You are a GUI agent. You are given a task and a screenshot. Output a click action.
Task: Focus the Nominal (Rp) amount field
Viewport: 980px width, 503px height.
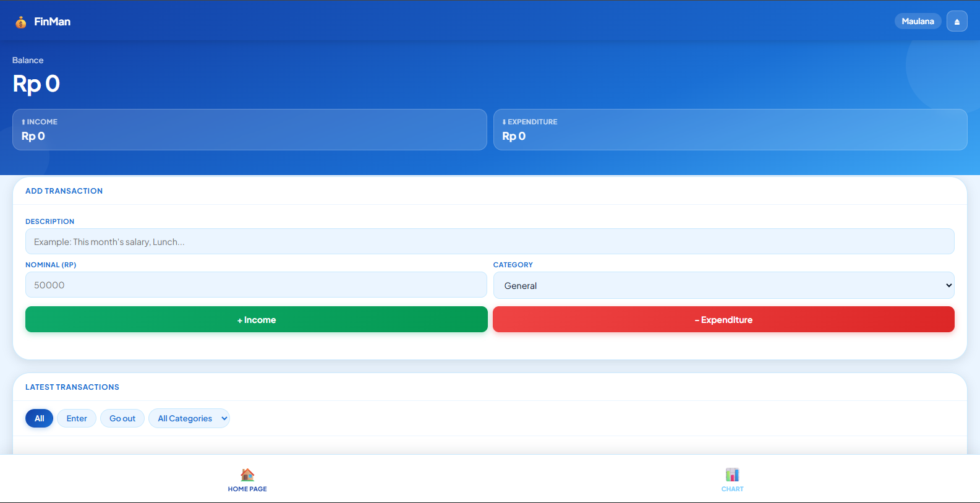click(256, 285)
